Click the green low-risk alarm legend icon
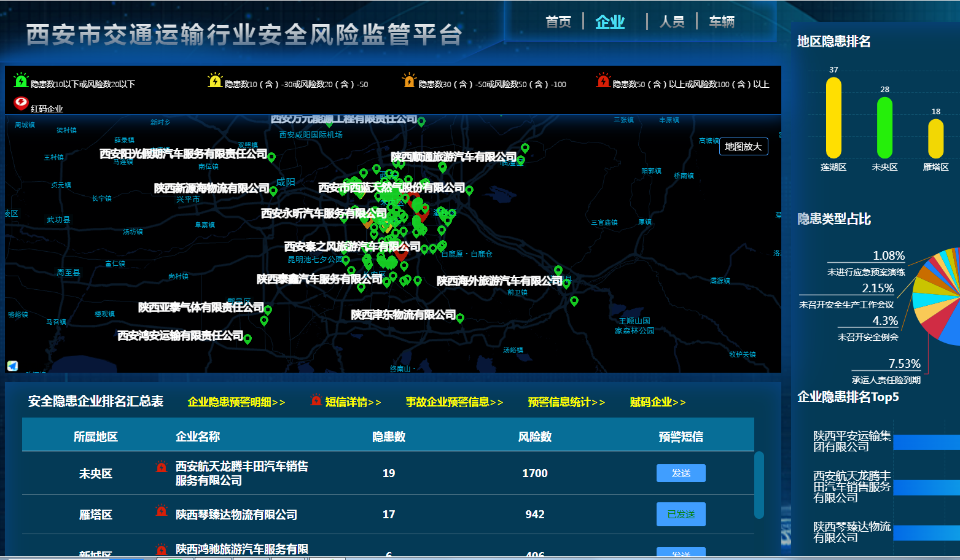Screen dimensions: 960x560 tap(21, 80)
